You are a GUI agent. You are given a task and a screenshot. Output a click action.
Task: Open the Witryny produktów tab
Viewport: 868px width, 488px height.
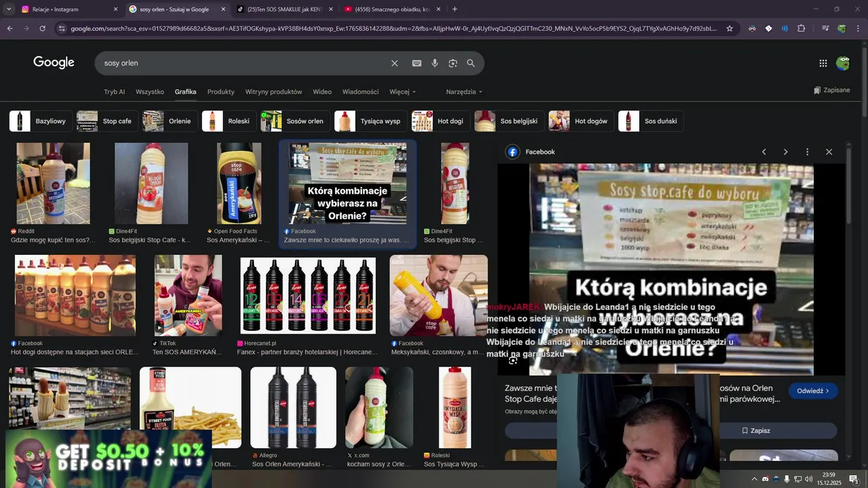pos(274,91)
